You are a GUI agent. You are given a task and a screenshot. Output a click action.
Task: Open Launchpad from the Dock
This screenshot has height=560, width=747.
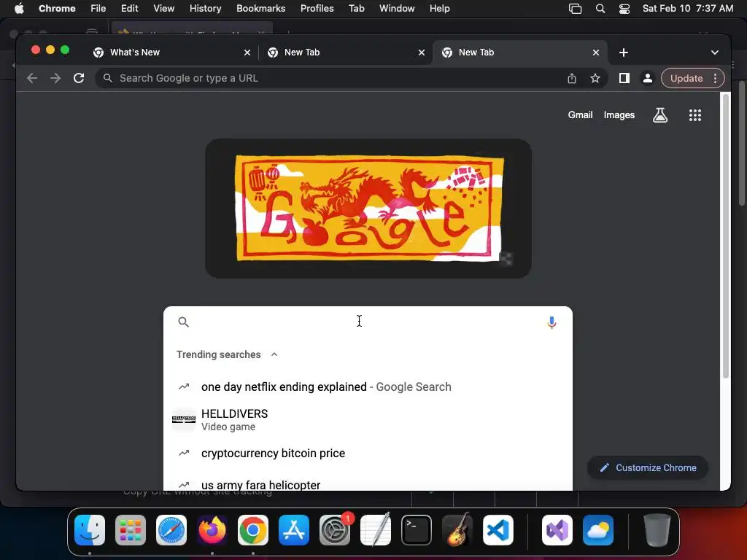pyautogui.click(x=131, y=530)
